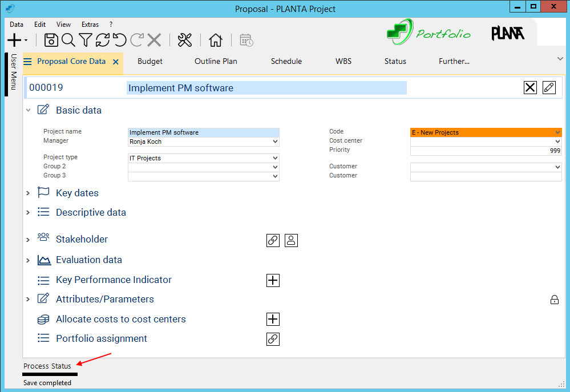Expand the Key dates section
This screenshot has height=392, width=570.
click(x=28, y=193)
